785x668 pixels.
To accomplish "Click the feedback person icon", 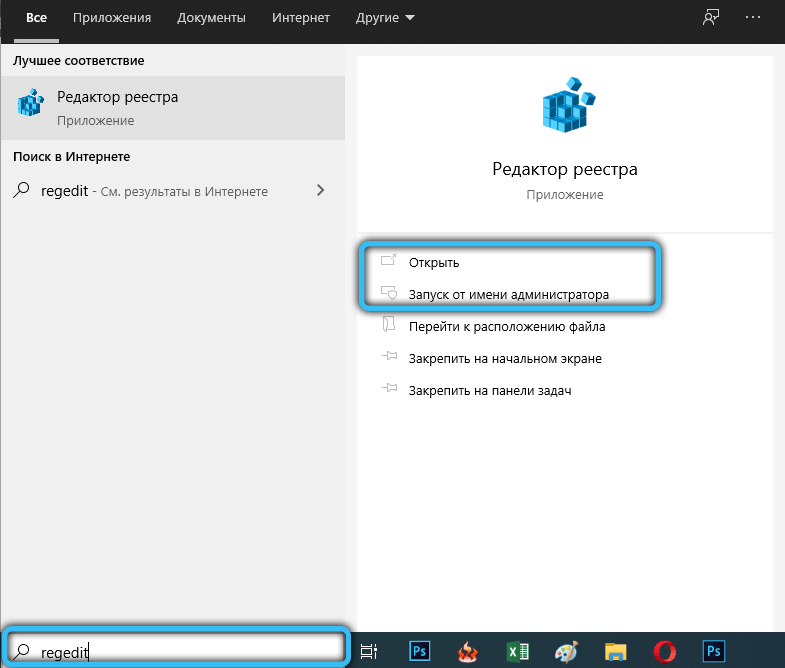I will click(710, 18).
